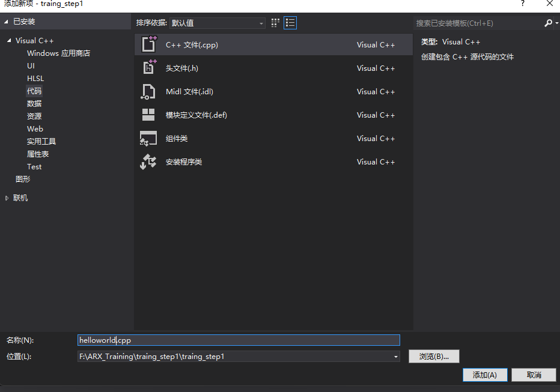Select the 组件类 template icon

tap(148, 138)
